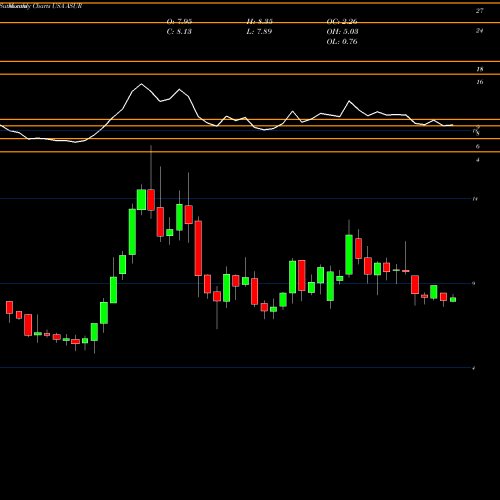Click the axis label 24

tap(479, 31)
